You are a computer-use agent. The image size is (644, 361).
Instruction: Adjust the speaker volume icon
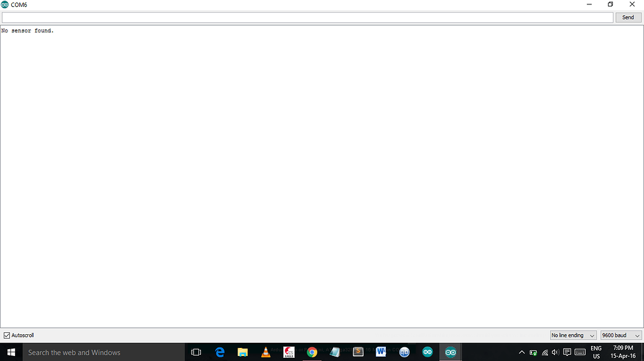click(554, 352)
